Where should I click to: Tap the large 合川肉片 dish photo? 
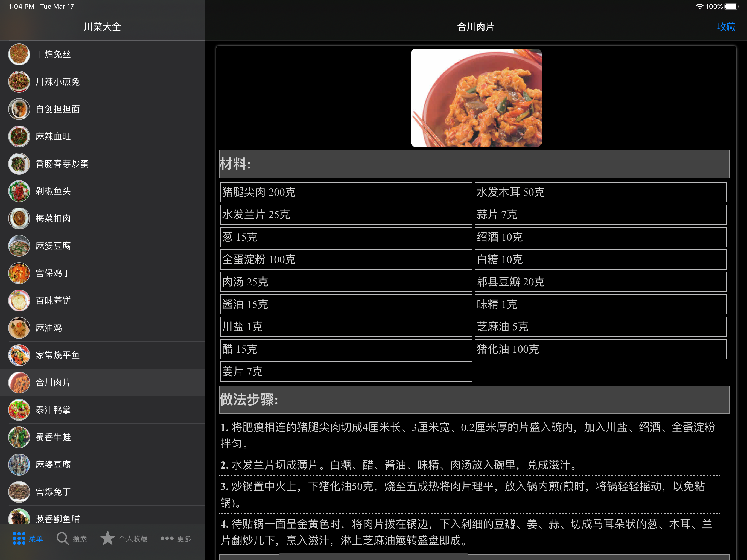coord(476,98)
